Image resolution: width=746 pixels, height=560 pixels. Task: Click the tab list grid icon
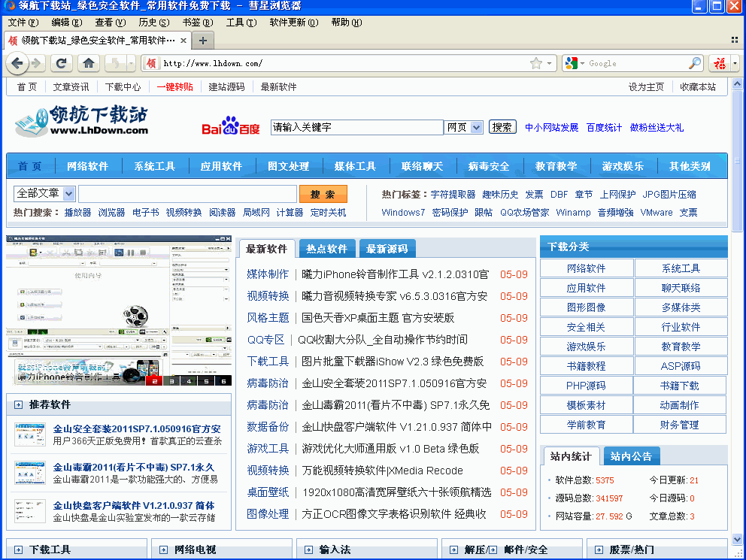tap(735, 40)
